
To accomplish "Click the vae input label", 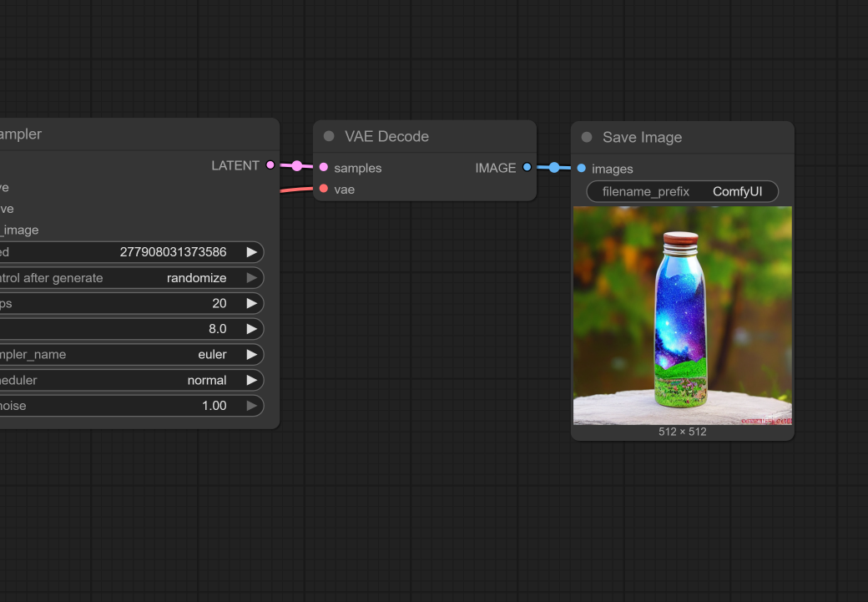I will coord(345,190).
